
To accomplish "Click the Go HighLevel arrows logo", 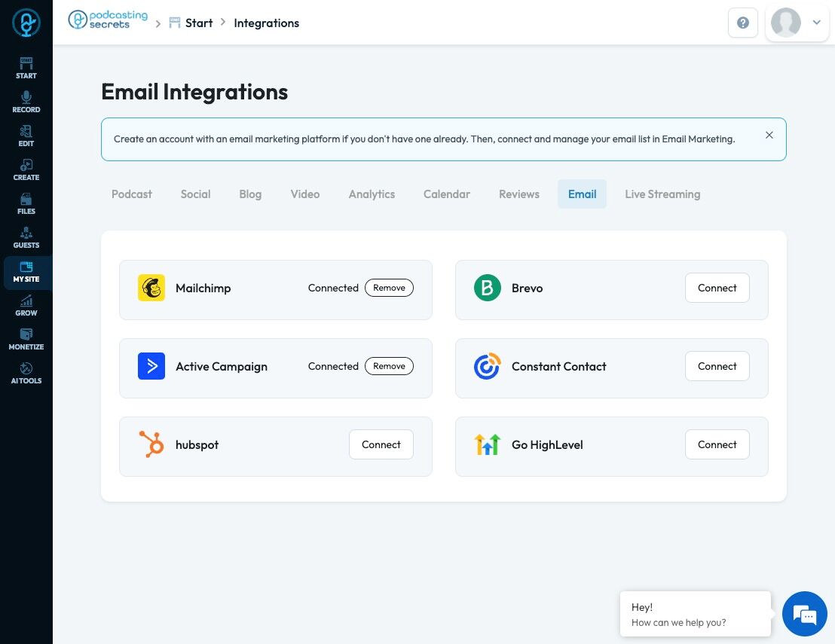I will click(488, 444).
